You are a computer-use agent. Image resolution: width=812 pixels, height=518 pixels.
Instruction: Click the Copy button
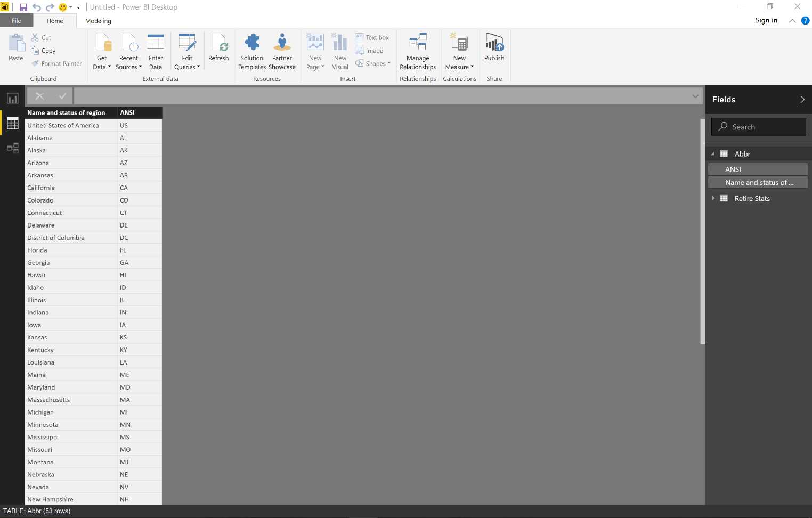(x=43, y=51)
